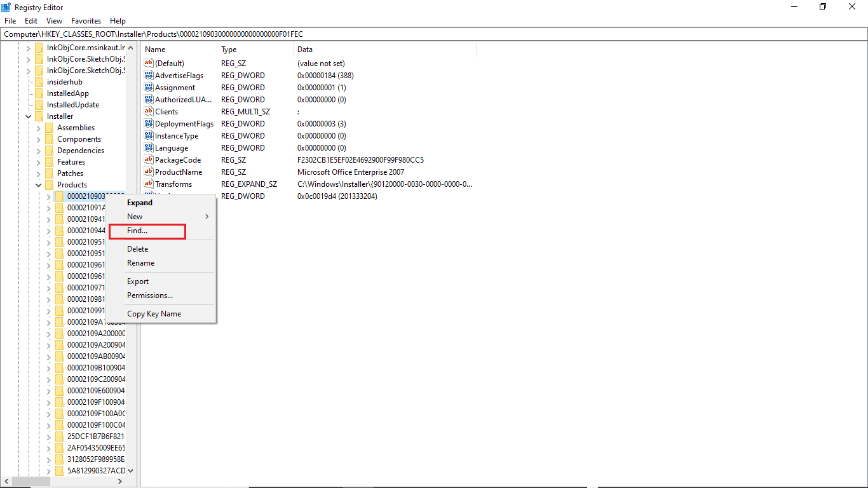Viewport: 868px width, 488px height.
Task: Expand the Assemblies node arrow
Action: click(38, 128)
